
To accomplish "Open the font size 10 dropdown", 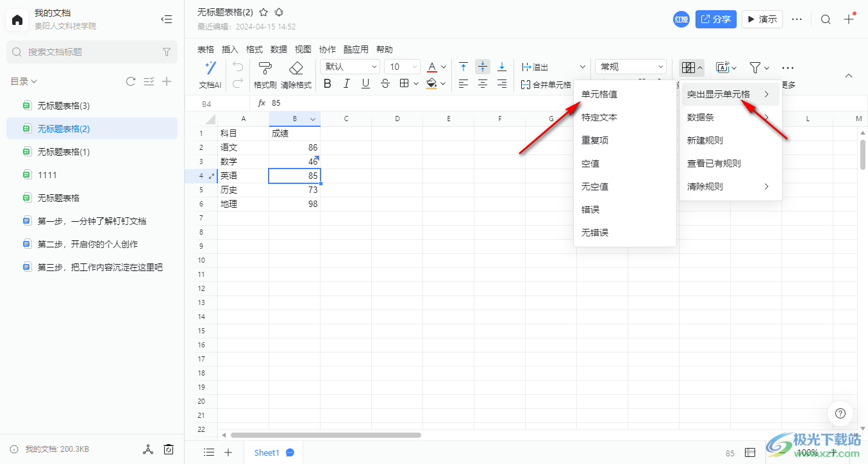I will coord(402,67).
